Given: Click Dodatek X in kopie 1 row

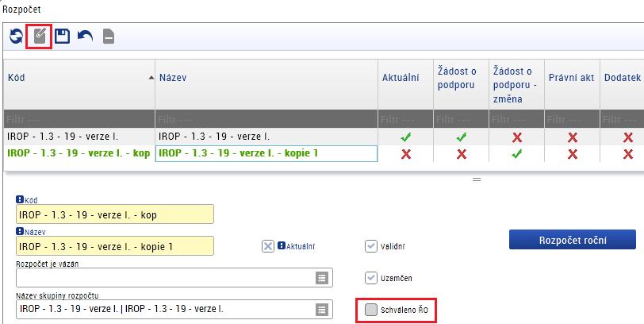Looking at the screenshot, I should (628, 154).
